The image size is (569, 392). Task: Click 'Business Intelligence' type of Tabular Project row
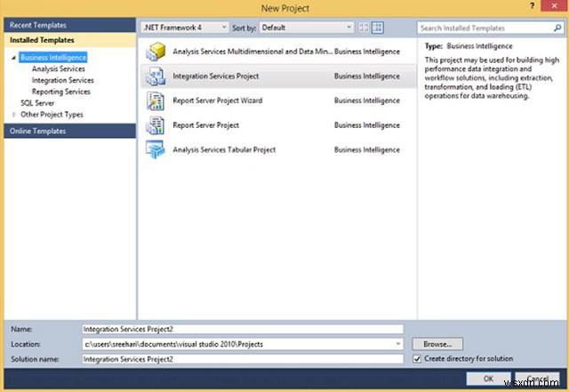(x=367, y=149)
